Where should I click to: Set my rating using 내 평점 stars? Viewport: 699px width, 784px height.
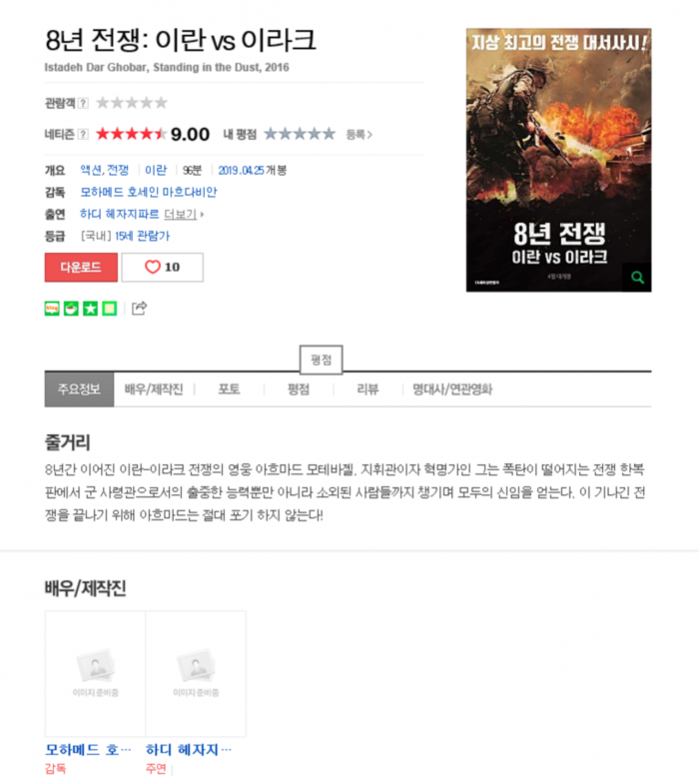click(299, 134)
